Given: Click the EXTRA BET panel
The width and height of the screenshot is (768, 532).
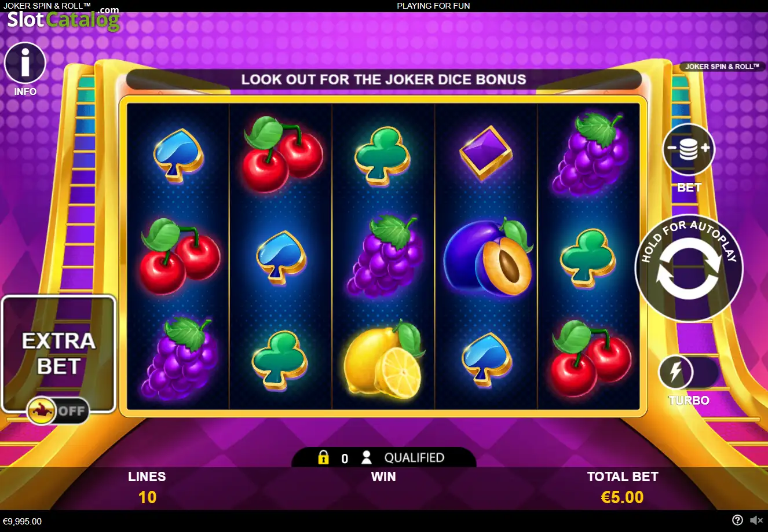Looking at the screenshot, I should click(58, 354).
